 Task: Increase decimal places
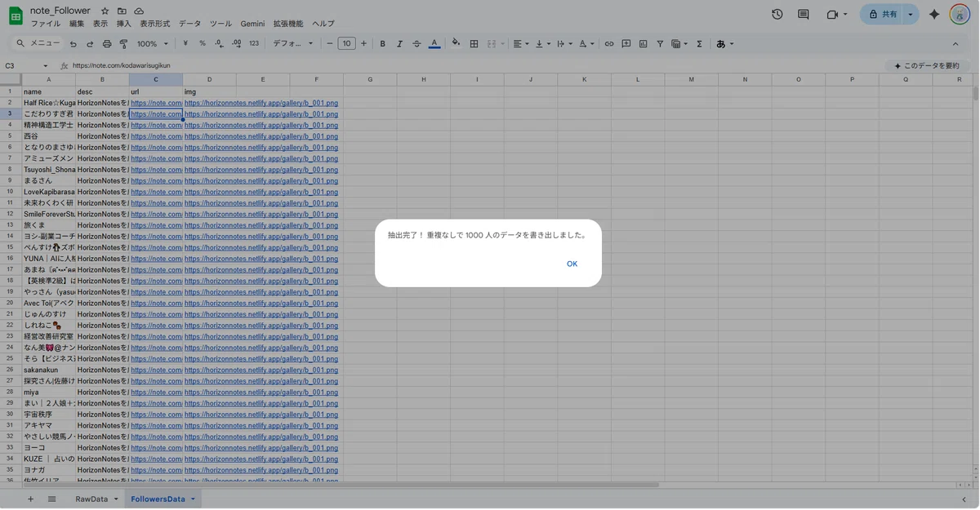236,44
